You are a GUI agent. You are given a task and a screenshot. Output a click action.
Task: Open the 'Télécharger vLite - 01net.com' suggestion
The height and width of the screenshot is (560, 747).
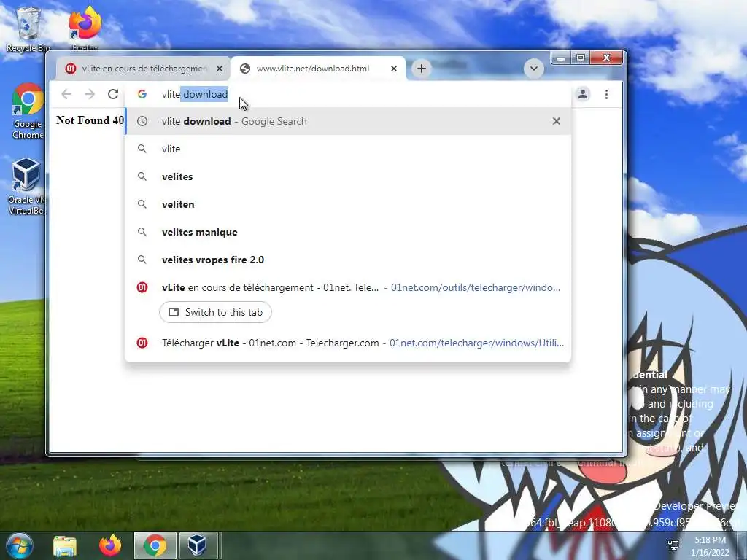[x=348, y=343]
